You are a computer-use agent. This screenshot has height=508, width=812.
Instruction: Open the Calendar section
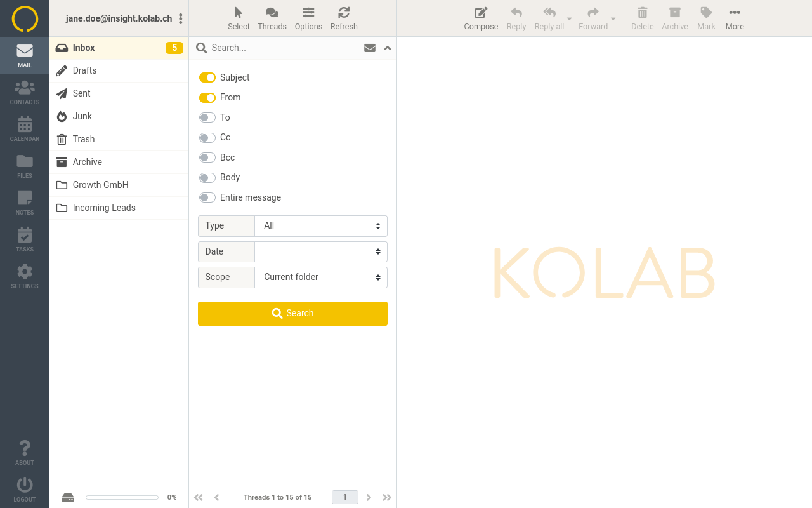[25, 129]
